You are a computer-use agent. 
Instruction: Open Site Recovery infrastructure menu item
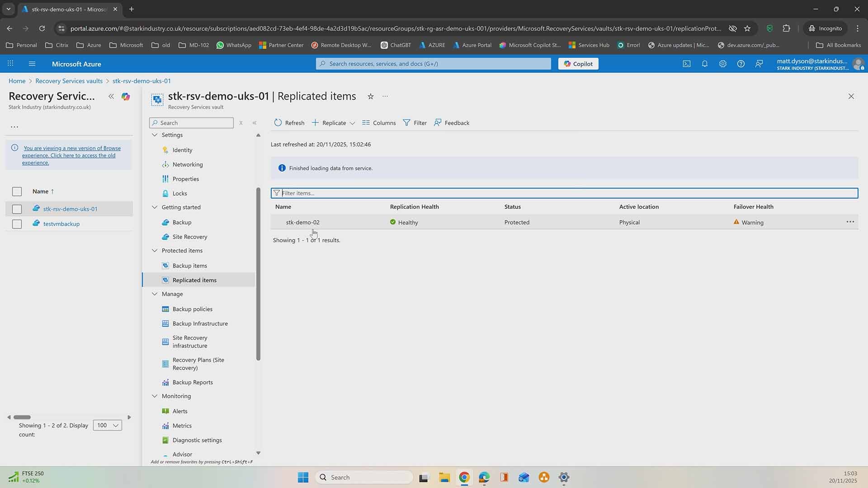pos(189,342)
